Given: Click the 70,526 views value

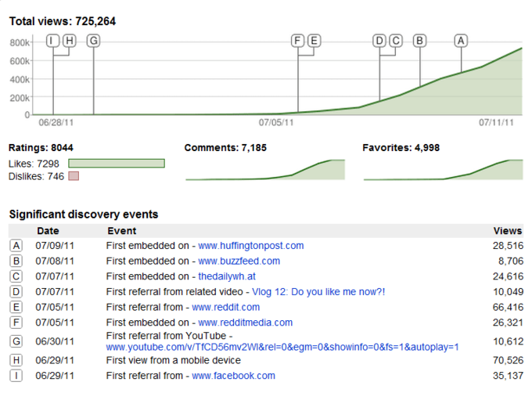Looking at the screenshot, I should [508, 360].
